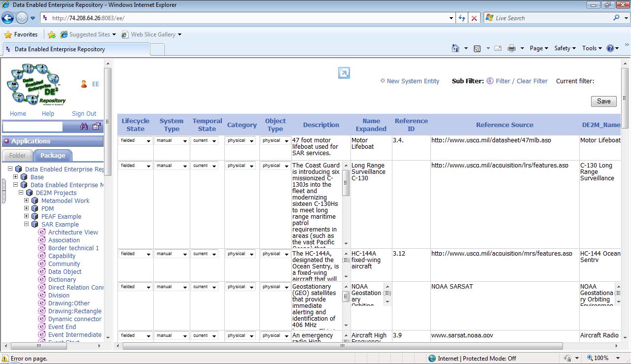Click the New System Entity star icon
This screenshot has height=364, width=631.
[383, 80]
